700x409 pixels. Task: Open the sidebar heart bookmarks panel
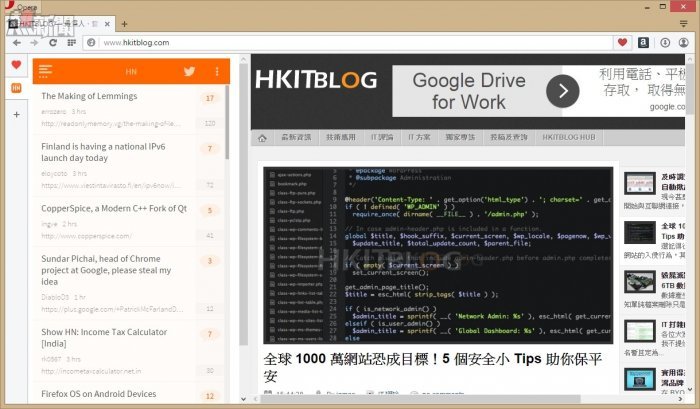pyautogui.click(x=17, y=65)
